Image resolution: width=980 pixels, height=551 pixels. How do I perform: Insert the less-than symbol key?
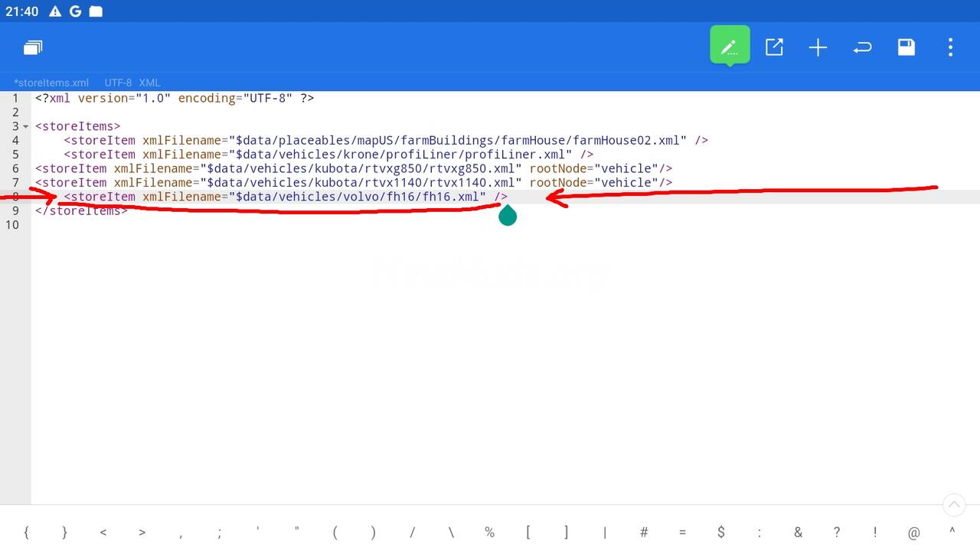click(x=103, y=533)
